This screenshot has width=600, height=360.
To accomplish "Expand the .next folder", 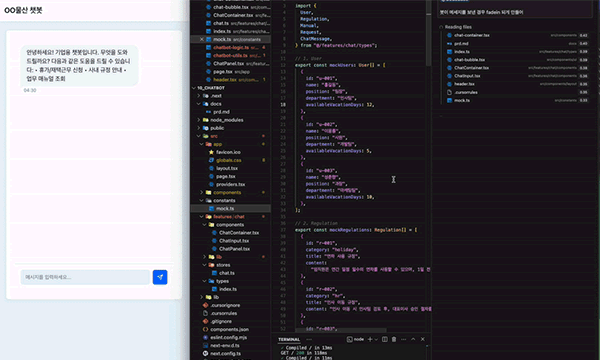I will tap(216, 96).
